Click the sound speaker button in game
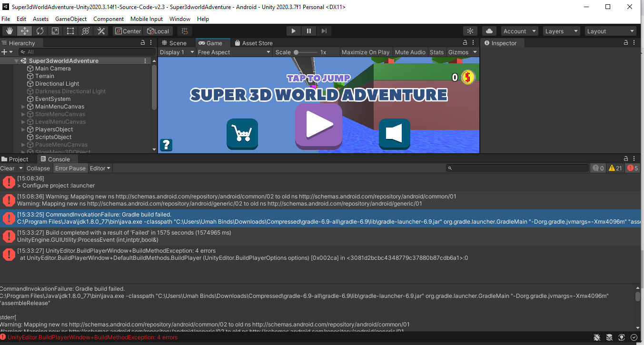644x345 pixels. pos(395,134)
